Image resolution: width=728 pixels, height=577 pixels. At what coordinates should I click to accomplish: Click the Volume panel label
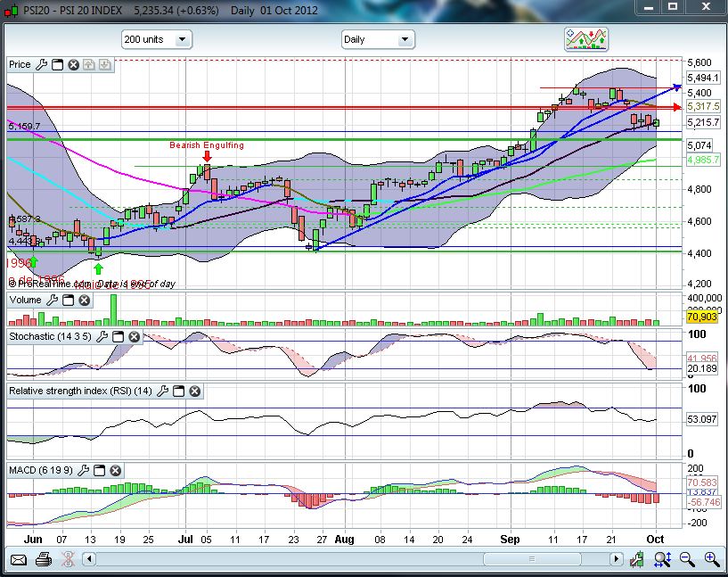point(25,301)
